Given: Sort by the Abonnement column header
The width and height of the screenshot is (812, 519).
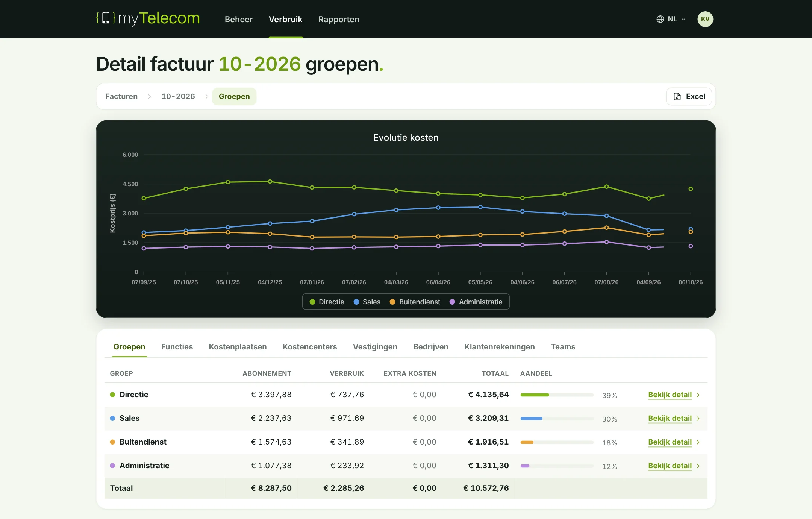Looking at the screenshot, I should [x=267, y=373].
